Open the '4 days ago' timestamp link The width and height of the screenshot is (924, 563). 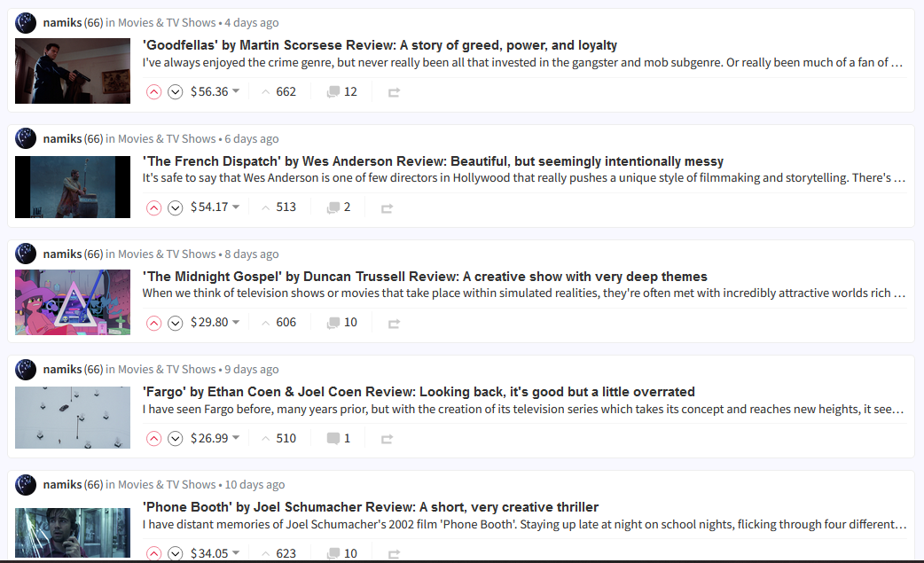tap(252, 23)
